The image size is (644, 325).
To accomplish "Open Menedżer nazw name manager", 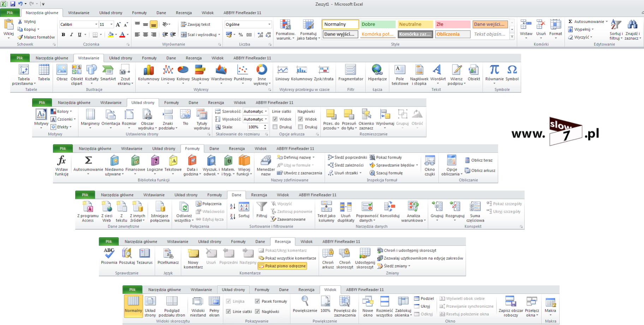I will [266, 165].
